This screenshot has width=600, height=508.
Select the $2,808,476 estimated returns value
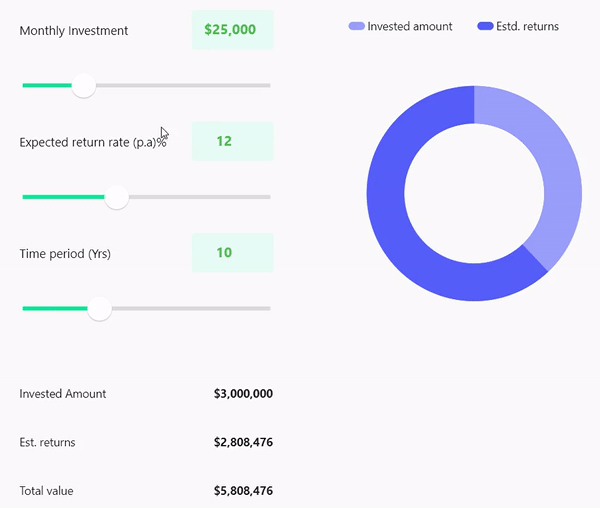pos(243,442)
